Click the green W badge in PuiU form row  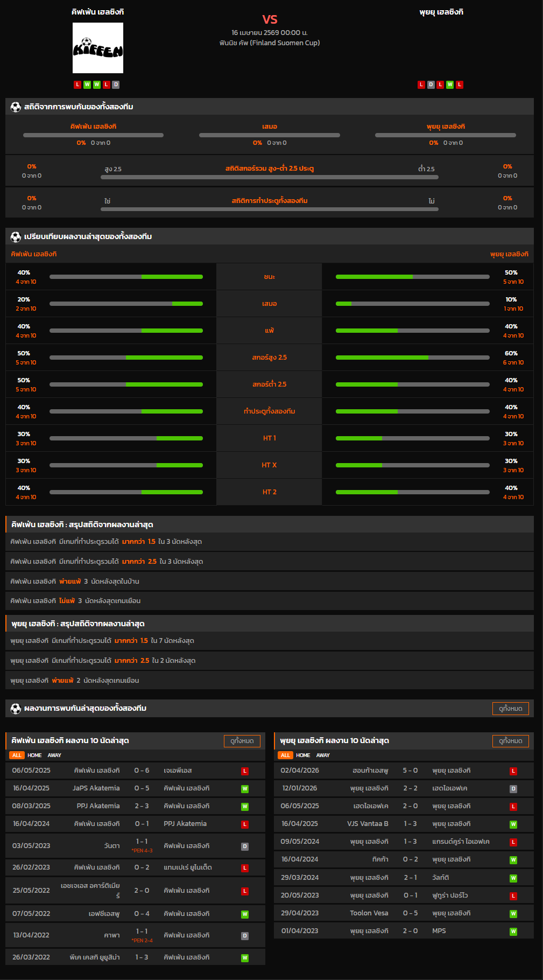pyautogui.click(x=450, y=85)
